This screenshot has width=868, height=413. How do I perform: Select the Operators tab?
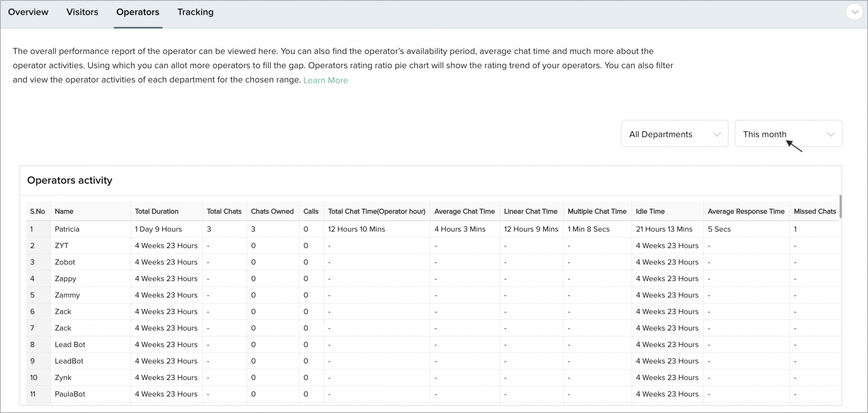[138, 12]
